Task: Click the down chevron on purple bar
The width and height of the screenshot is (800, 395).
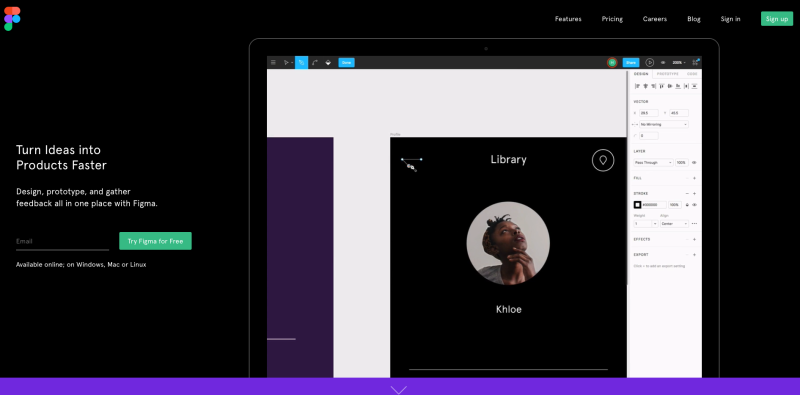Action: click(x=398, y=390)
